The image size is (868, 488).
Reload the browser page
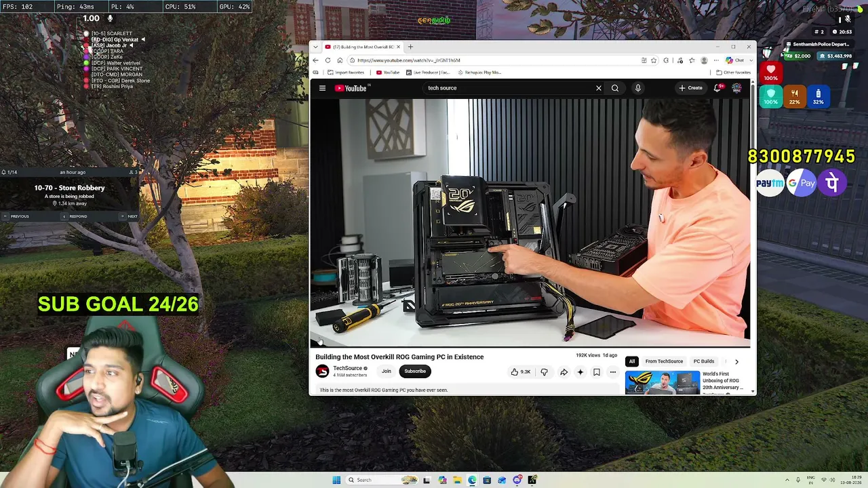(x=328, y=60)
